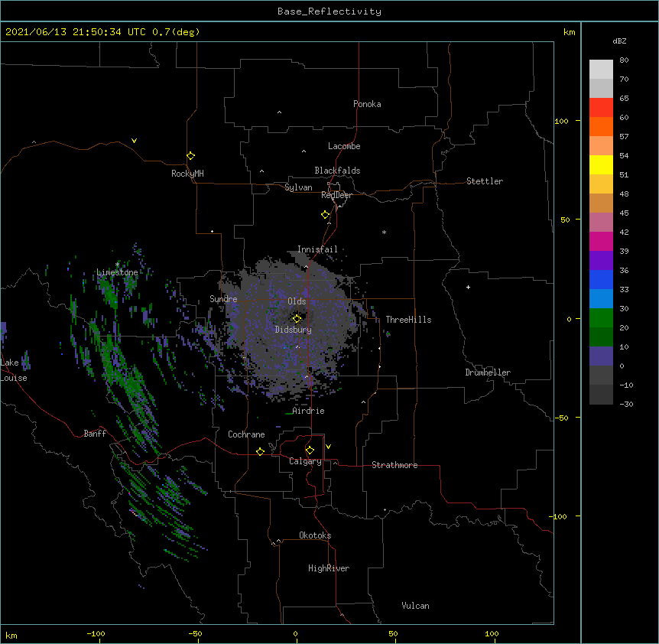Screen dimensions: 659x644
Task: Click the Stettler city label
Action: tap(485, 181)
